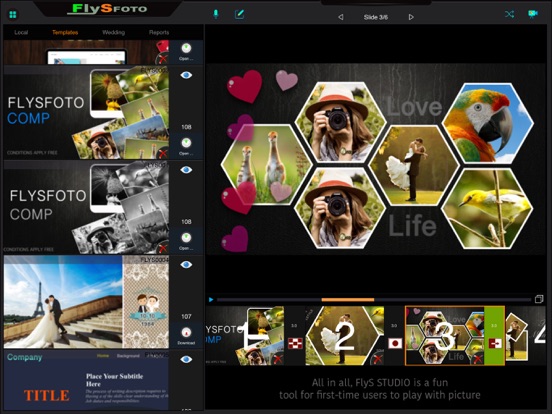Screen dimensions: 552x414
Task: Remove wooden tablet template with red X
Action: [162, 58]
